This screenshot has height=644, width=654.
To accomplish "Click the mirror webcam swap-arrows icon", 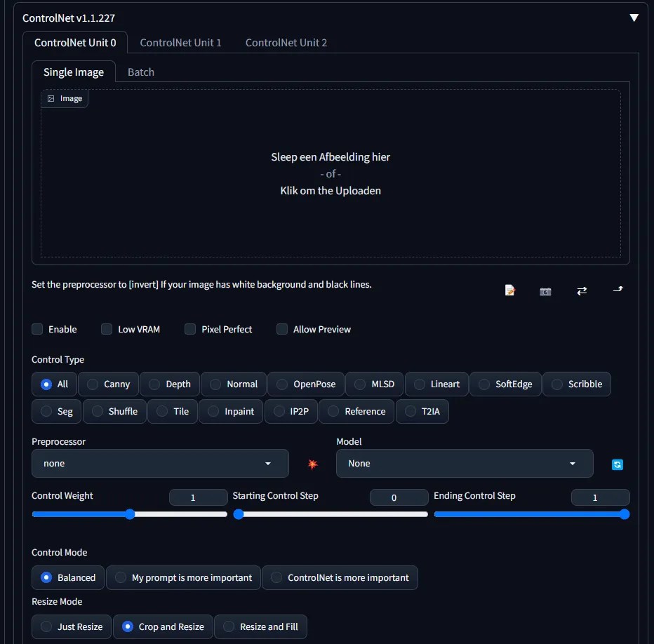I will [x=582, y=290].
